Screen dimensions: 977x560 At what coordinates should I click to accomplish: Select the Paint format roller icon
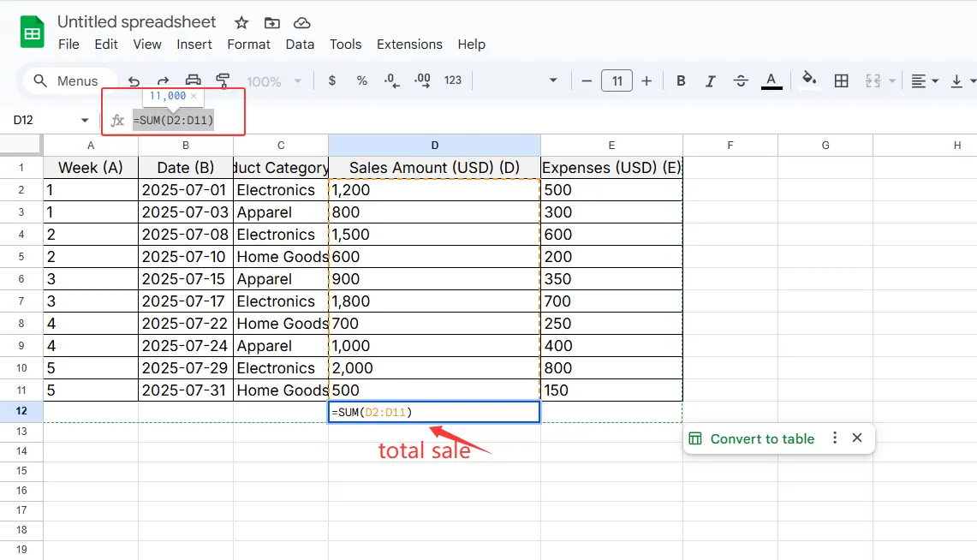(x=223, y=80)
